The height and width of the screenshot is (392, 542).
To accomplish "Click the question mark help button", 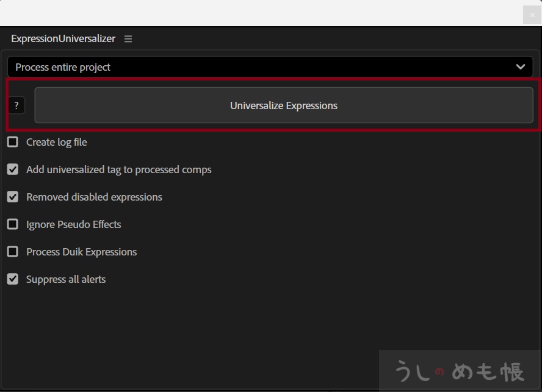I will [16, 105].
